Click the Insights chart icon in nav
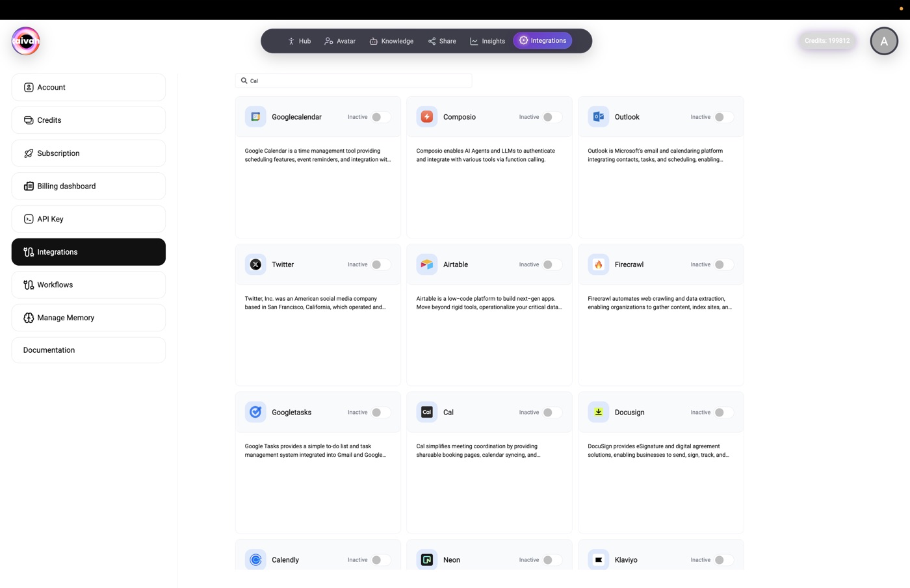Screen dimensions: 910x588 [474, 41]
